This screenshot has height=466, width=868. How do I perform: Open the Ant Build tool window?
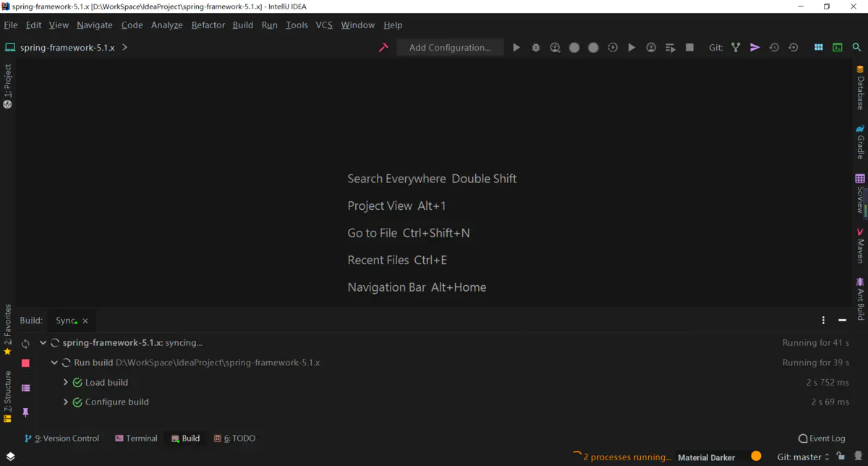coord(860,299)
